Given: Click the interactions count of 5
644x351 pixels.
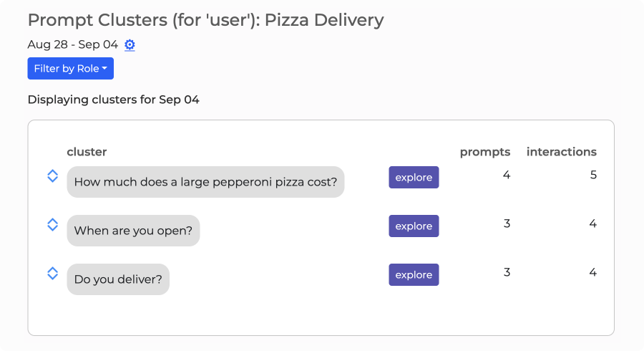Looking at the screenshot, I should point(593,175).
